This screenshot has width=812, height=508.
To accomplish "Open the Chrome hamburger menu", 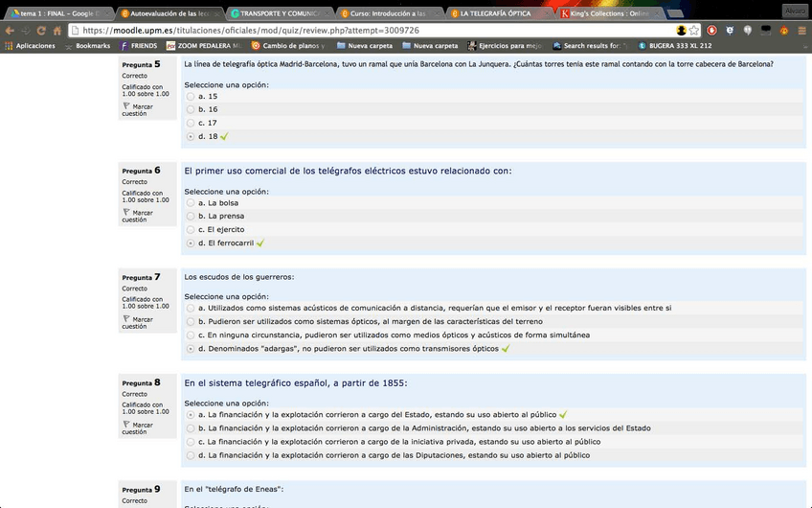I will click(x=801, y=30).
